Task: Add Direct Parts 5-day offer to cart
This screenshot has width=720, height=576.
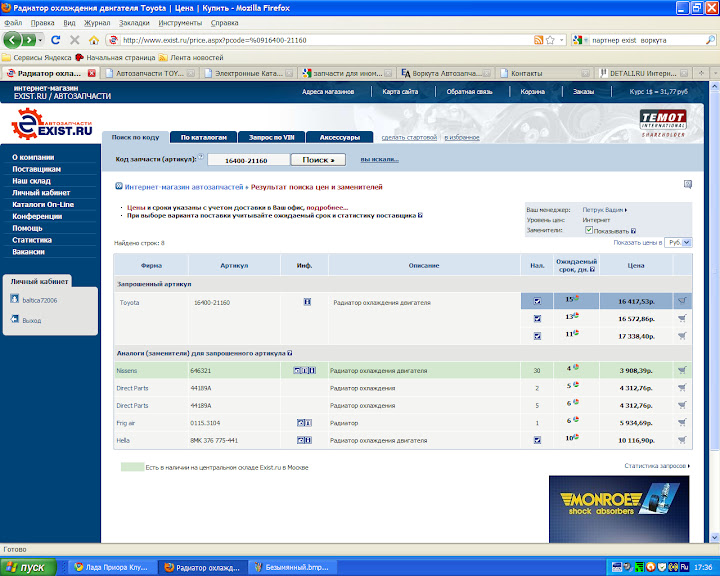Action: coord(682,388)
